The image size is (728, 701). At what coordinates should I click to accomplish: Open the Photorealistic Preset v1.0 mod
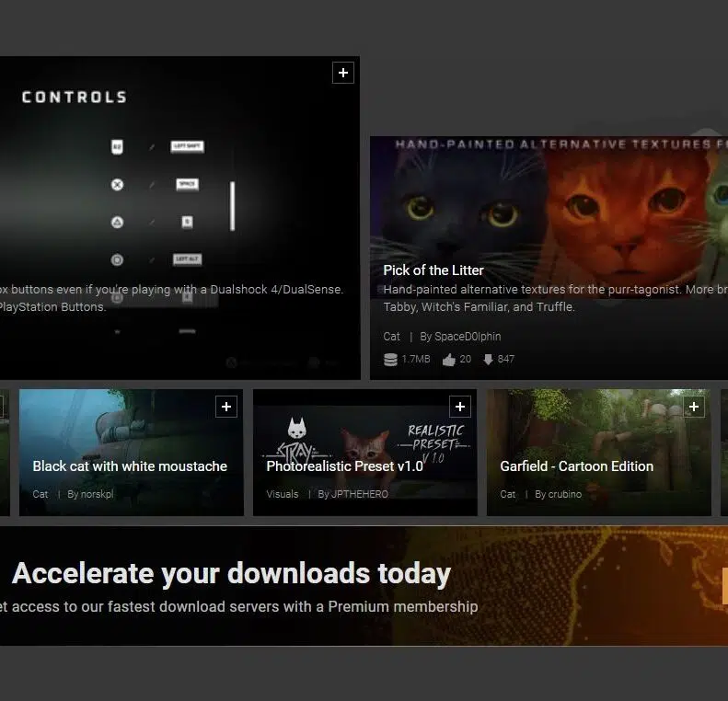tap(344, 465)
